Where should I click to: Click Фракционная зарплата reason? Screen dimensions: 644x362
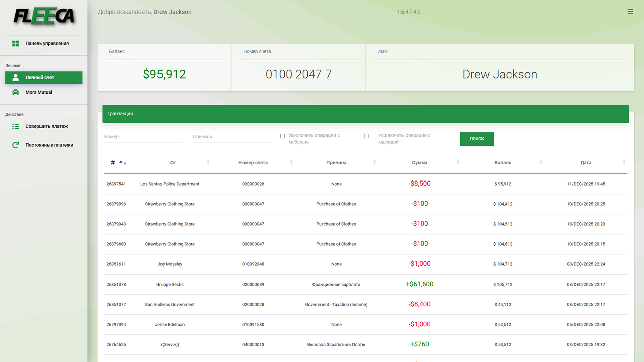(x=336, y=285)
